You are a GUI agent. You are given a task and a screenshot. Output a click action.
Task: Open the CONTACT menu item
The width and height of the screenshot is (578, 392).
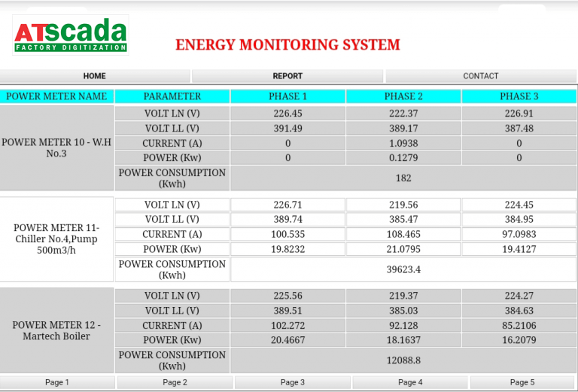pyautogui.click(x=481, y=76)
